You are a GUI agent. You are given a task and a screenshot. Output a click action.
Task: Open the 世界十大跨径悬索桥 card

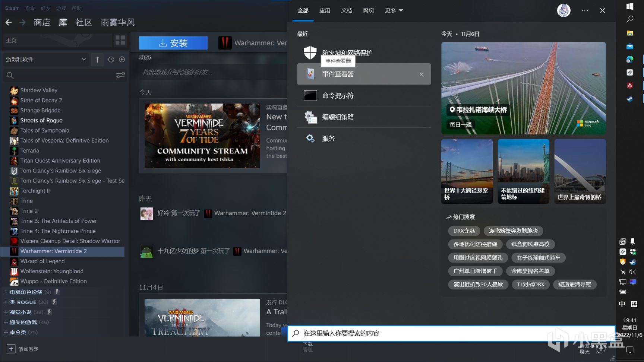(467, 171)
